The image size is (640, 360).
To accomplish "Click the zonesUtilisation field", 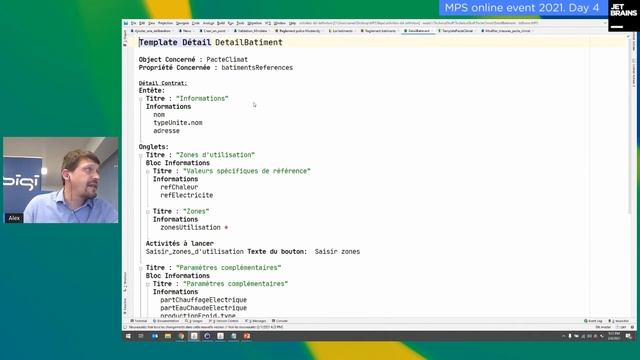I will pos(190,228).
